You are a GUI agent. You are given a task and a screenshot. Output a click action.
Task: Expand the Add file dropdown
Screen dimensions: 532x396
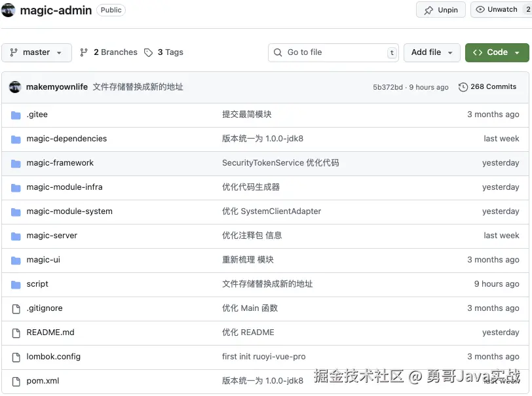pyautogui.click(x=432, y=52)
